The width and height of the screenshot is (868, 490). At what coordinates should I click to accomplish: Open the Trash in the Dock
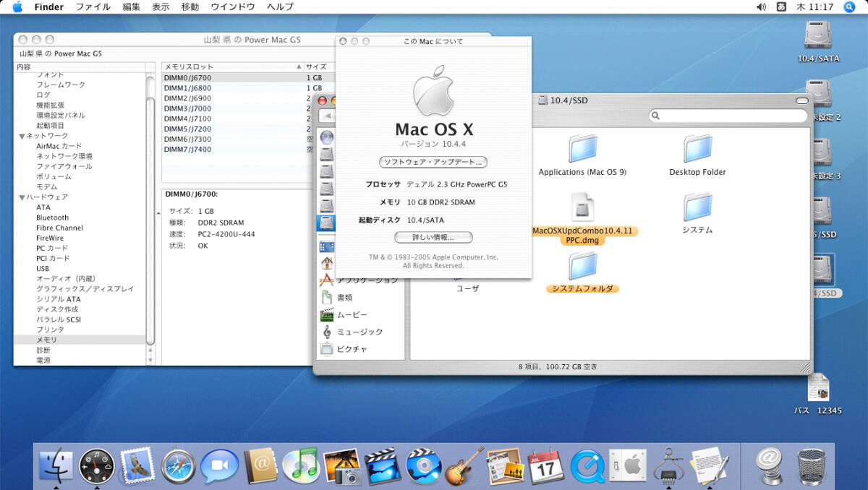(812, 466)
